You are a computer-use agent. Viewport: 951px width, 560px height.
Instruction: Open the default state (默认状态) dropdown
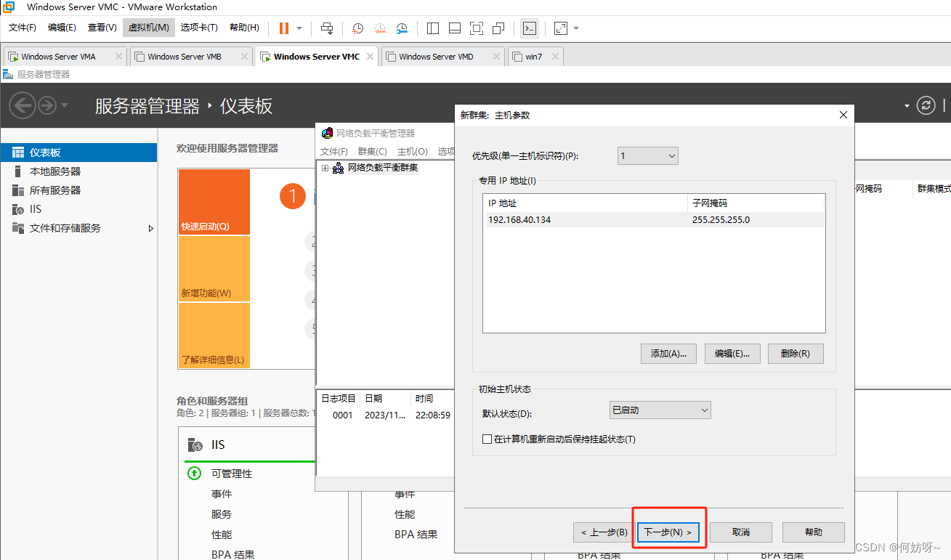pos(660,410)
